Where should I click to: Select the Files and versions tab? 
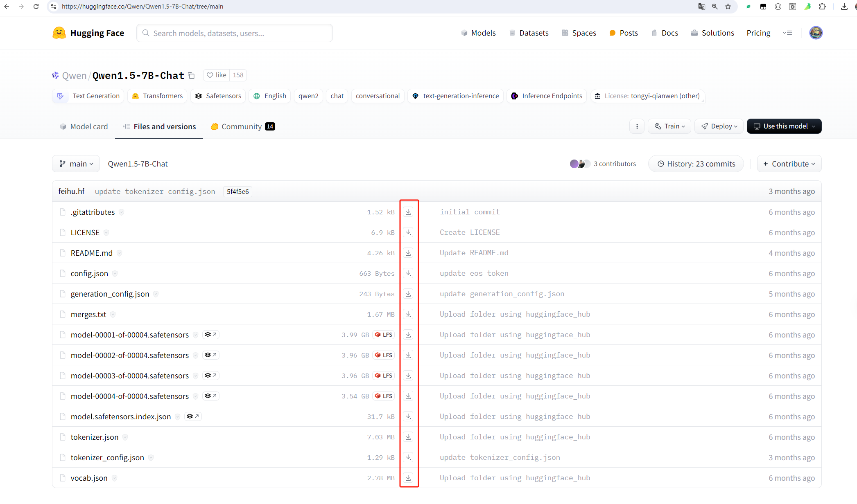coord(159,127)
